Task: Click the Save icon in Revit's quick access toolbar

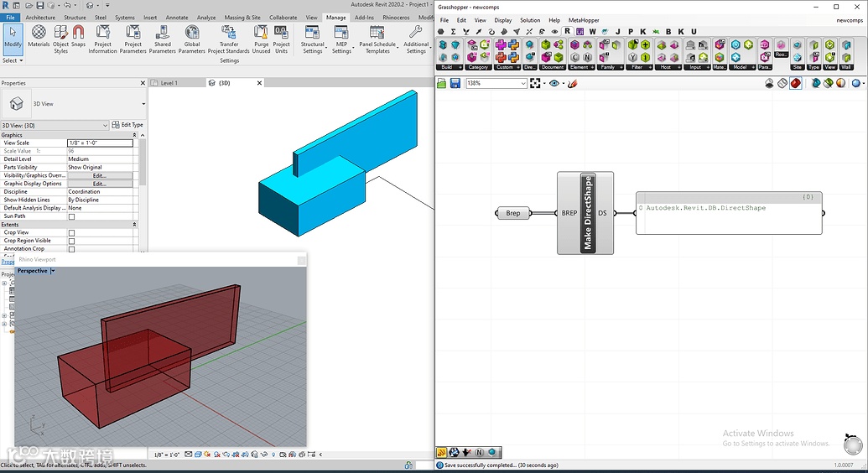Action: point(40,5)
